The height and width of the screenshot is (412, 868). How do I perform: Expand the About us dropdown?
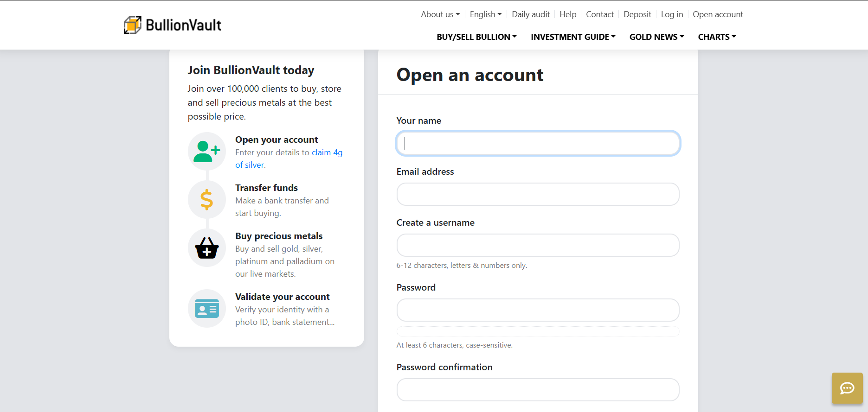pos(440,14)
